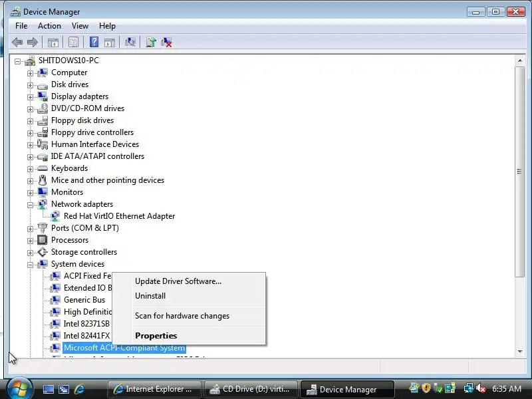The image size is (532, 399).
Task: Expand the Monitors category
Action: 30,193
